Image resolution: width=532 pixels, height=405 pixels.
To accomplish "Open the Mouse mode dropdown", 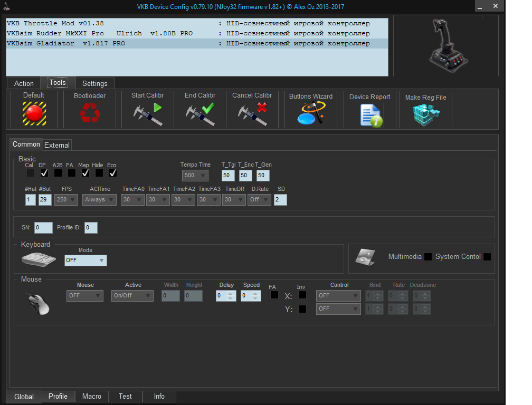I will point(85,295).
